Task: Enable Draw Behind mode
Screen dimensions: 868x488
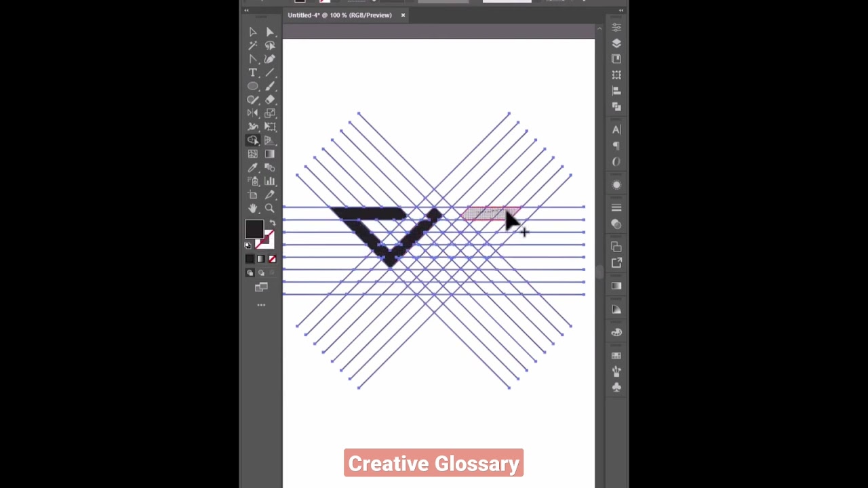Action: pyautogui.click(x=261, y=272)
